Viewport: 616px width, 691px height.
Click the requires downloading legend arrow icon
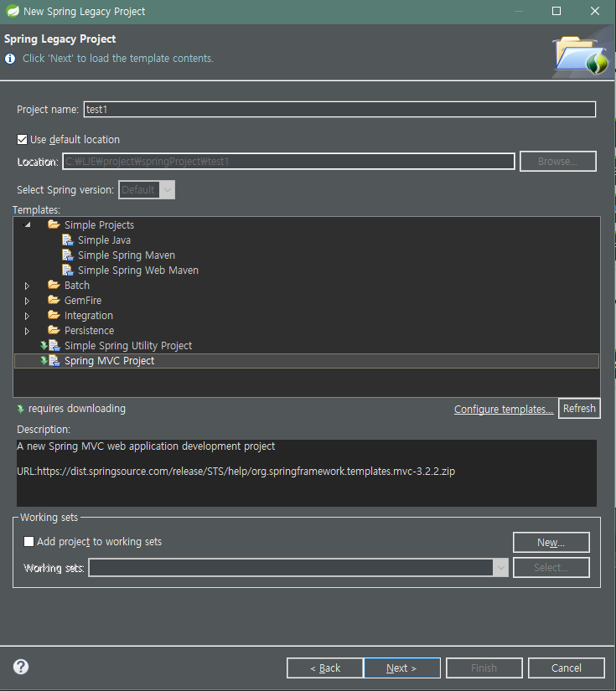[20, 409]
